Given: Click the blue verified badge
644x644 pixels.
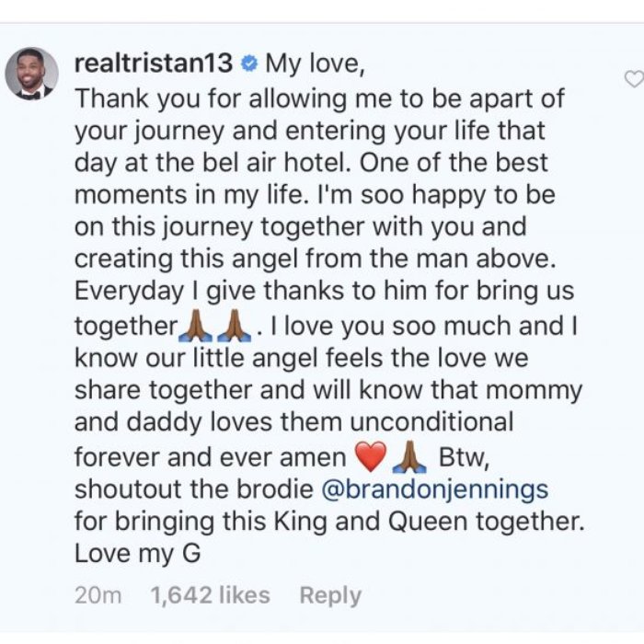Looking at the screenshot, I should click(x=249, y=64).
